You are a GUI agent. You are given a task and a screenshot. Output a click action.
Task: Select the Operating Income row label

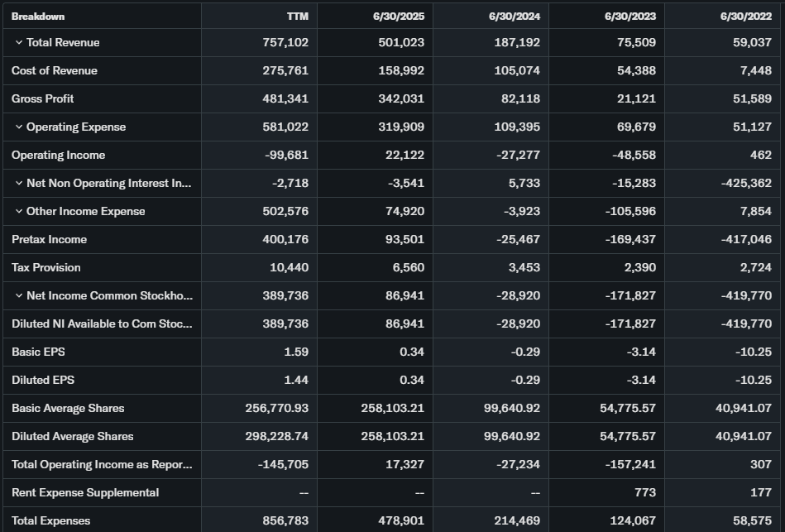(58, 155)
